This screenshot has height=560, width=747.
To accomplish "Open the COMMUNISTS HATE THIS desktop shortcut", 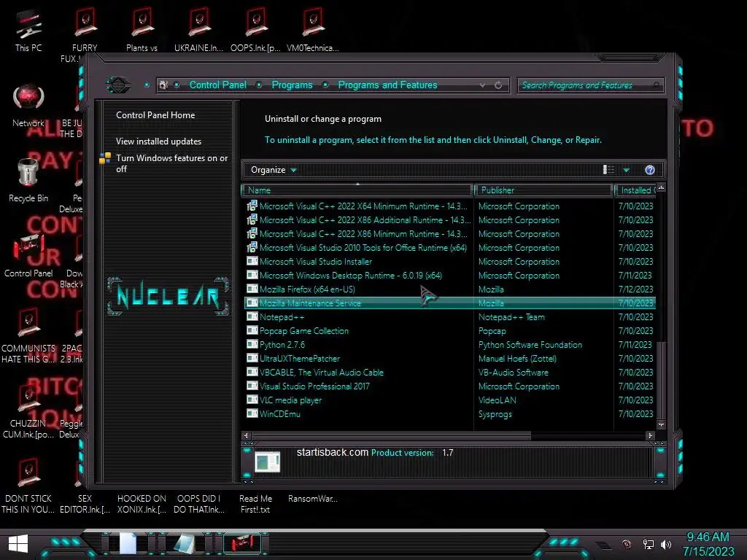I will coord(28,335).
